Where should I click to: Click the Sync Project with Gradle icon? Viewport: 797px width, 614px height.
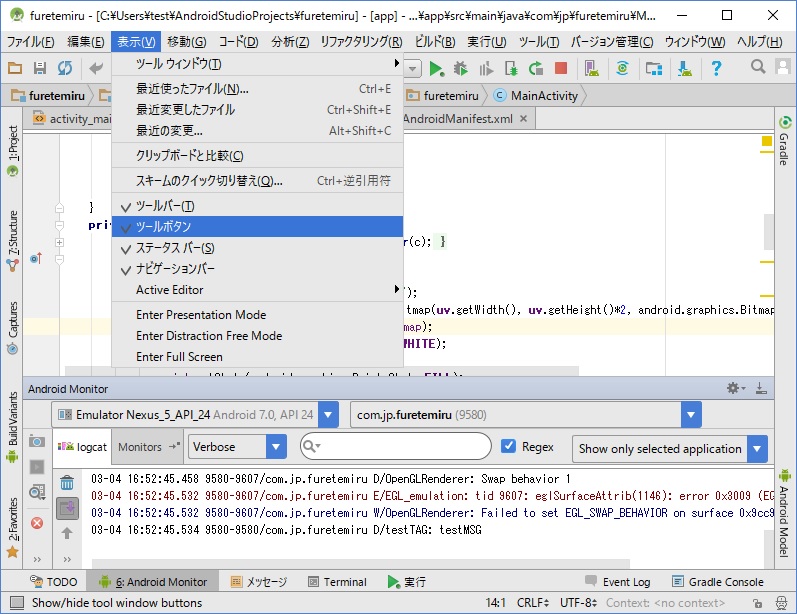coord(622,68)
